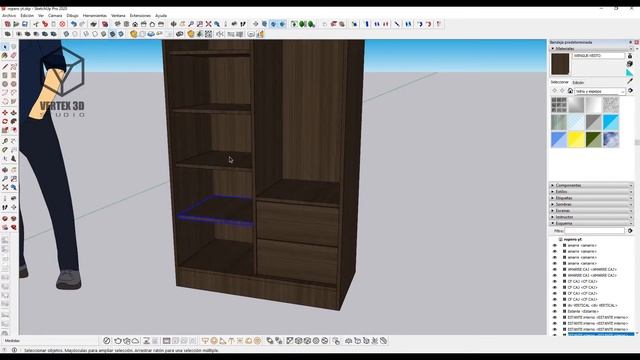The height and width of the screenshot is (360, 640).
Task: Expand the Instructor tray panel
Action: 591,217
